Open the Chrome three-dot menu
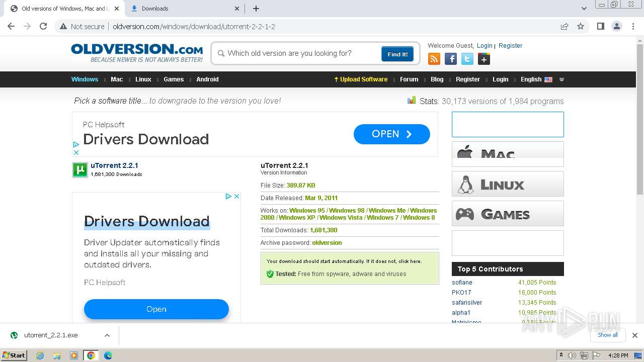Screen dimensions: 644x362 click(633, 27)
